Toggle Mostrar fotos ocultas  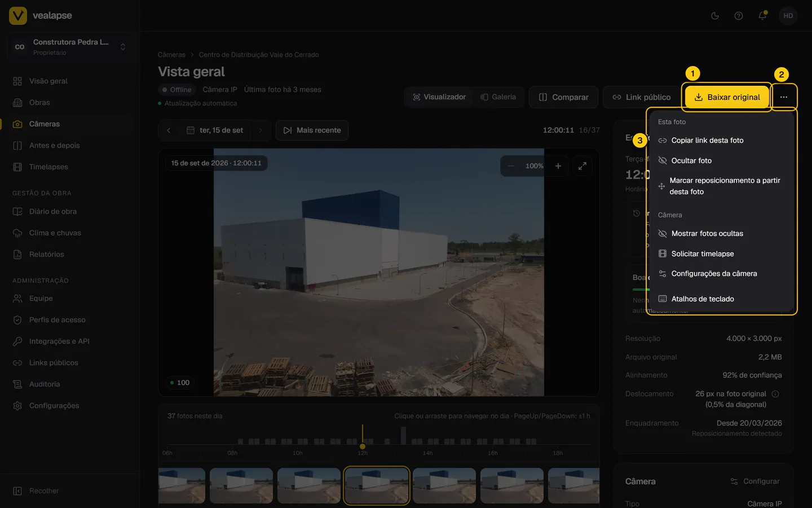tap(721, 234)
